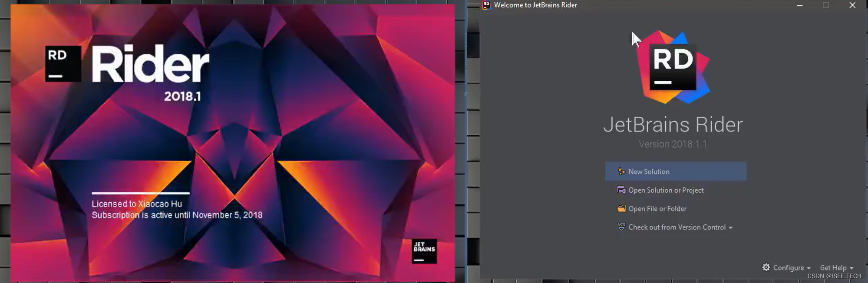The height and width of the screenshot is (283, 868).
Task: Click the Welcome to JetBrains Rider title
Action: (535, 5)
